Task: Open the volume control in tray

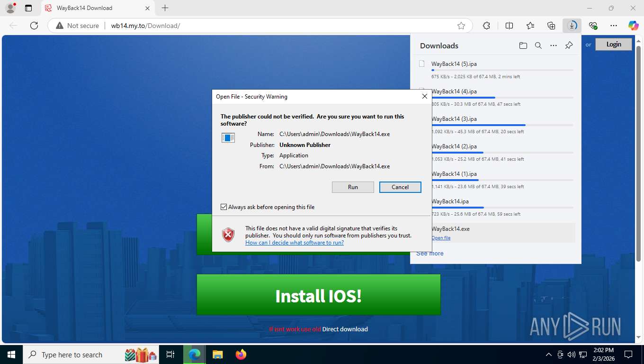Action: click(x=572, y=355)
